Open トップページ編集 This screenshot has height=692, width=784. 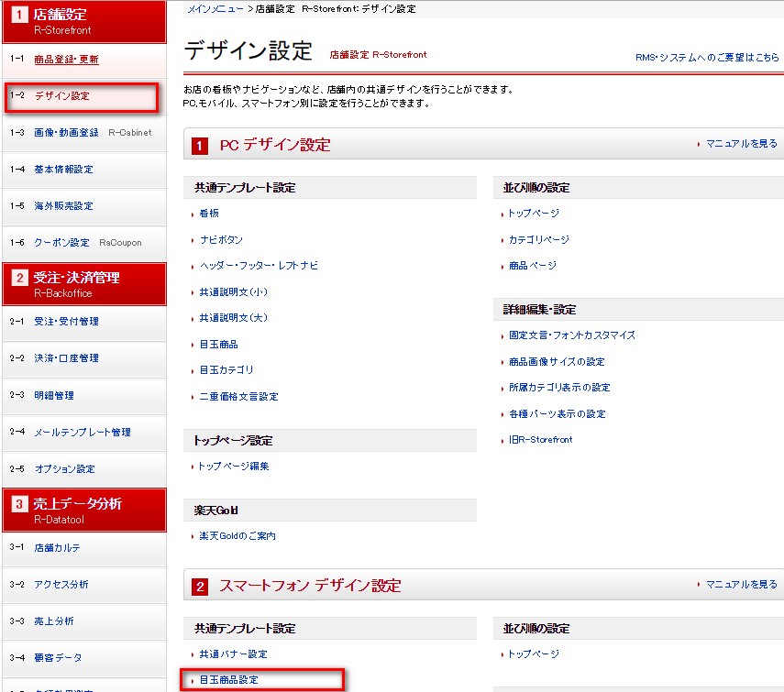234,467
